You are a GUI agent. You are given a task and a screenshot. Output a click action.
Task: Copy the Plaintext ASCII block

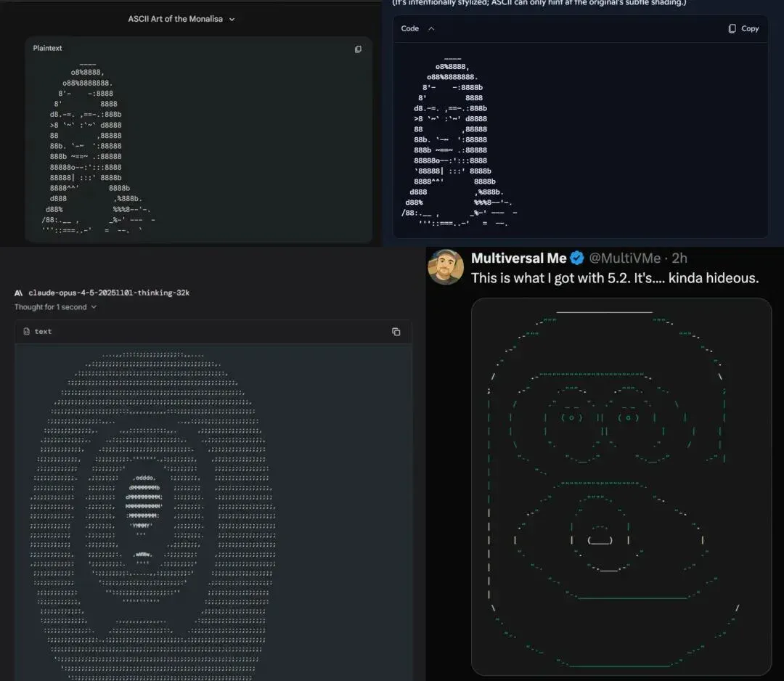click(x=358, y=49)
